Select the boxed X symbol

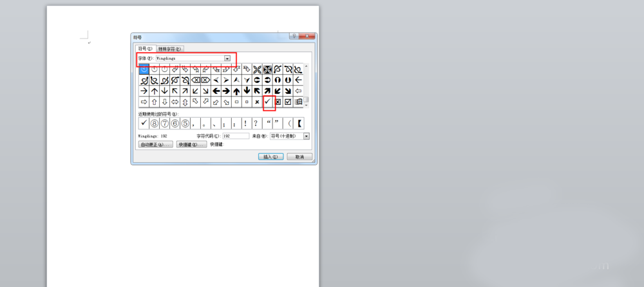coord(278,102)
